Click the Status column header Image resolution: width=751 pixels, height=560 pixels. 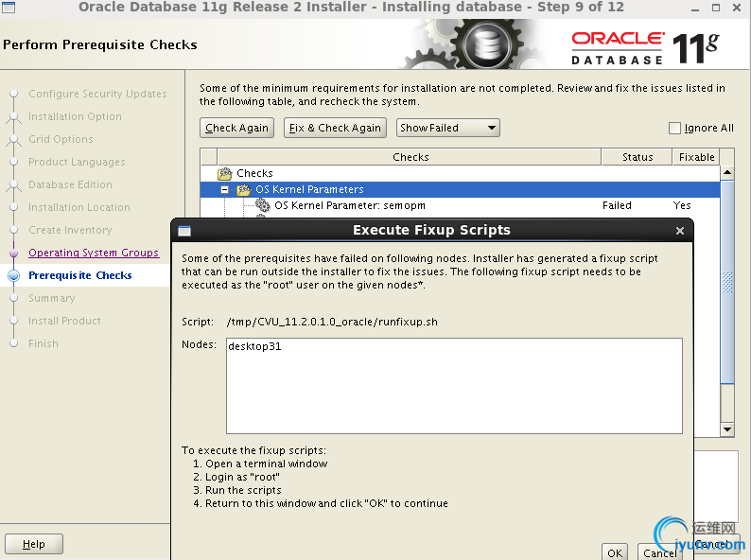point(637,157)
